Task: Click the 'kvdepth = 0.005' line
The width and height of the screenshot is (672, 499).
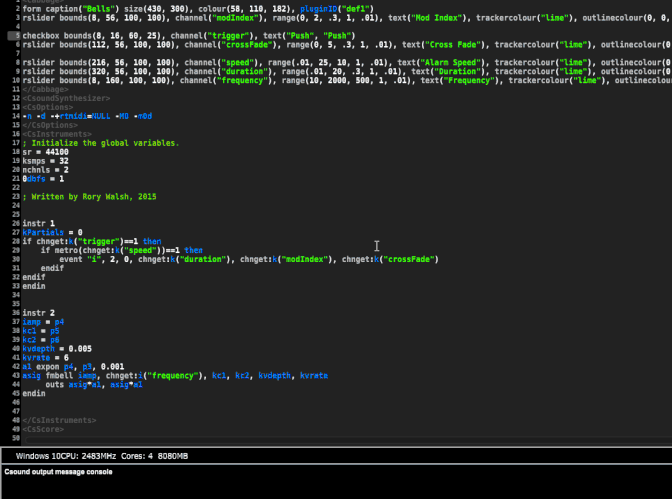Action: tap(57, 349)
